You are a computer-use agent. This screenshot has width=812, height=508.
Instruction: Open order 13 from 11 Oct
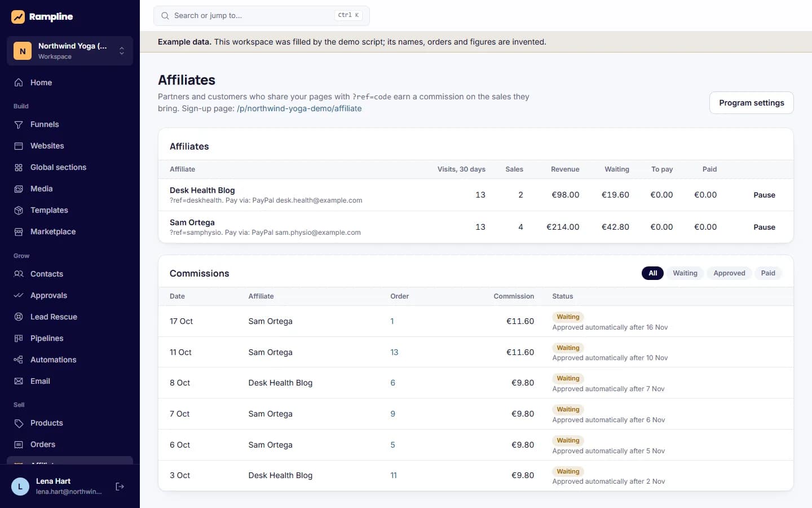(394, 352)
